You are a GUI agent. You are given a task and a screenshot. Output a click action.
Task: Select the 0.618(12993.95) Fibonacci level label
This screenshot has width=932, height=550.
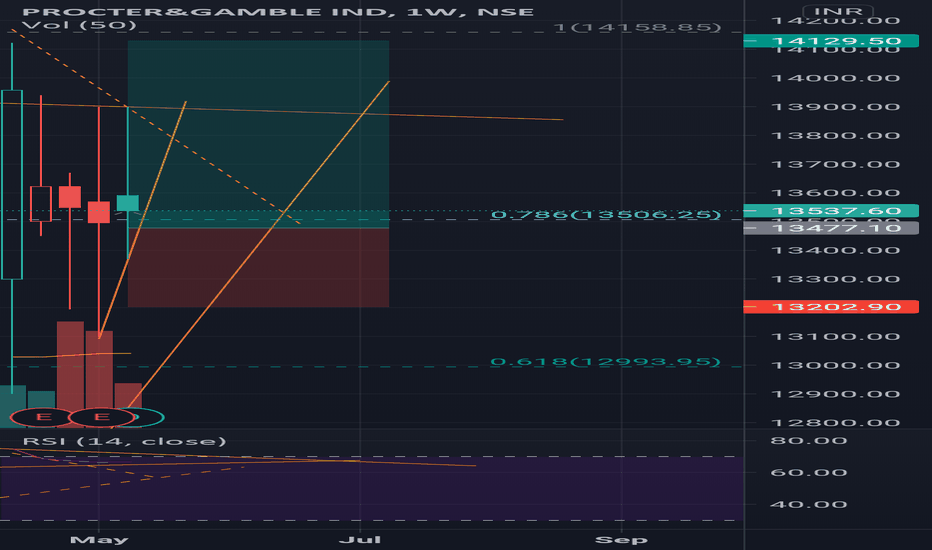click(x=606, y=362)
